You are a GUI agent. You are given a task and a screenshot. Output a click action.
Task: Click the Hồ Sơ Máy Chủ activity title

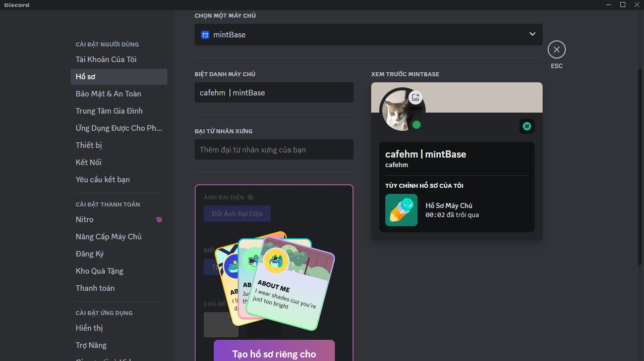449,205
